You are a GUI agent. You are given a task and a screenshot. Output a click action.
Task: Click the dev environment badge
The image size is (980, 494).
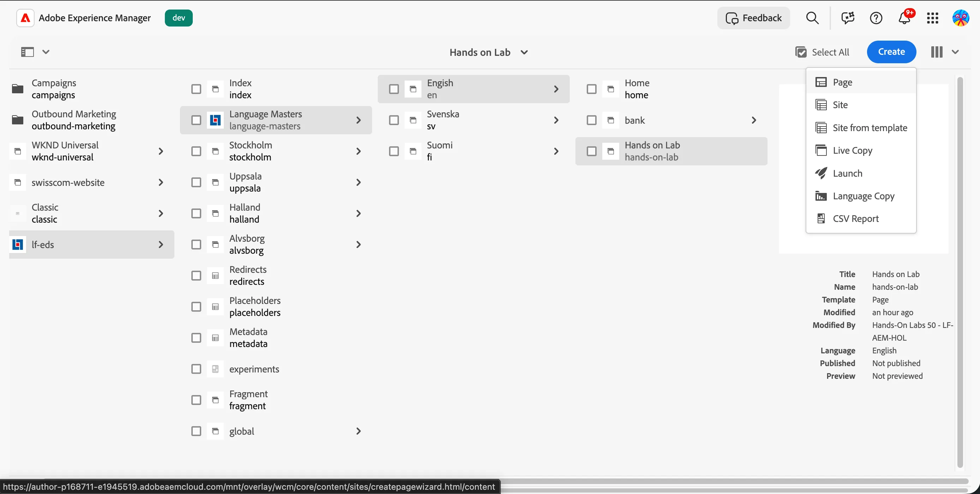point(178,18)
